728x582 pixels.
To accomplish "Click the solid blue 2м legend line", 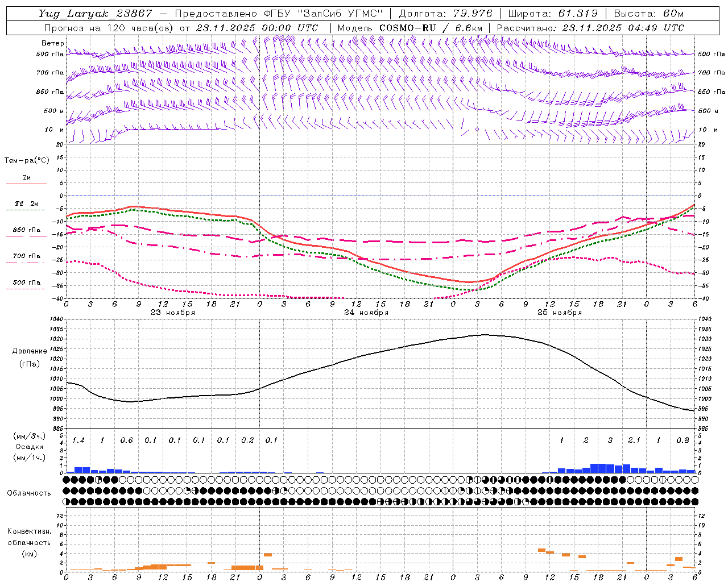I will 26,184.
